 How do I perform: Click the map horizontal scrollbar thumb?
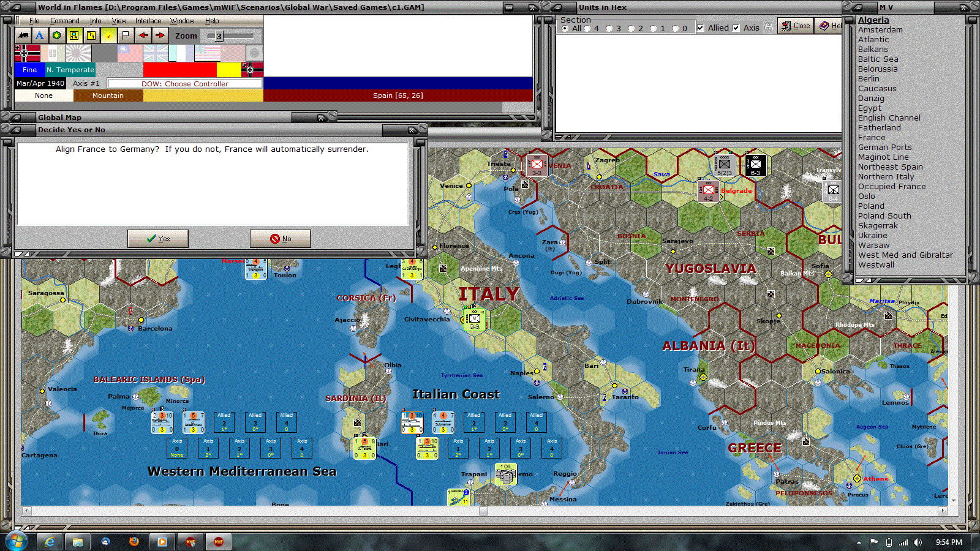[483, 511]
